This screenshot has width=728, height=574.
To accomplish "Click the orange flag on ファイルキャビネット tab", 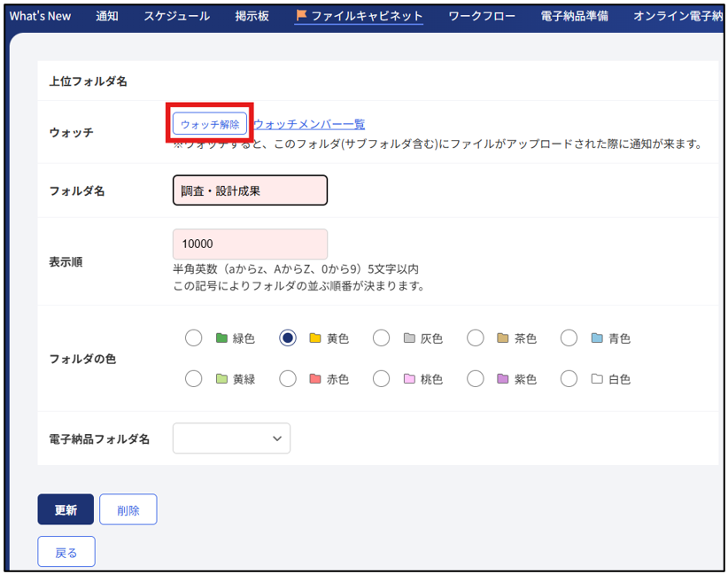I will (x=302, y=15).
